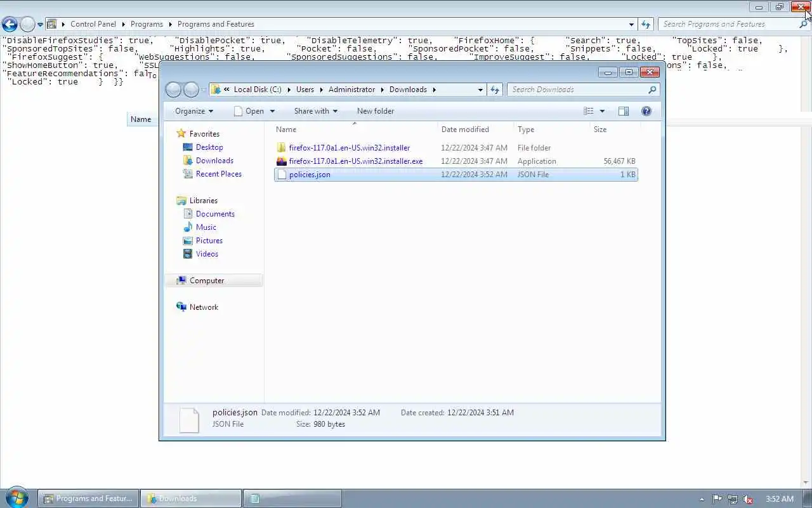
Task: Click Local Disk (C:) breadcrumb
Action: 258,90
